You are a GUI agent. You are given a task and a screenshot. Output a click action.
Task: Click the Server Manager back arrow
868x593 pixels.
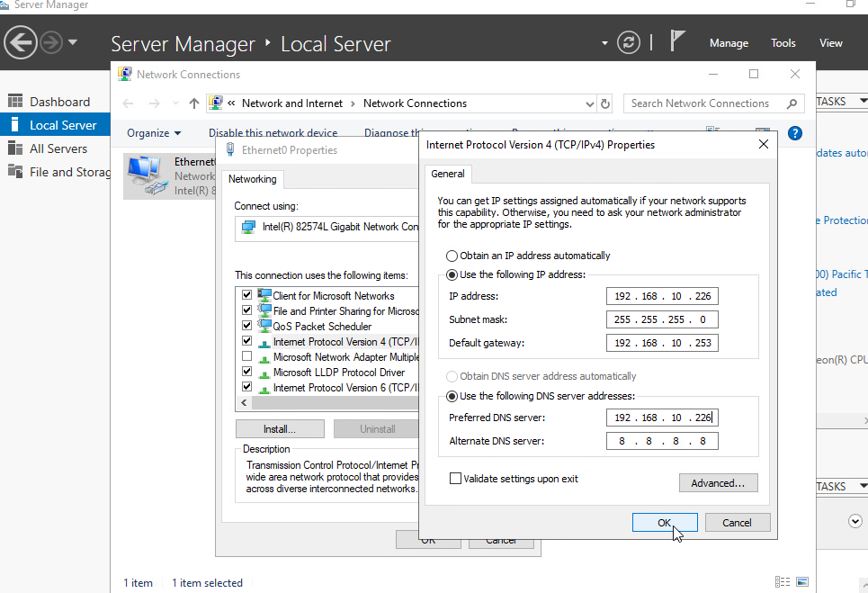21,42
